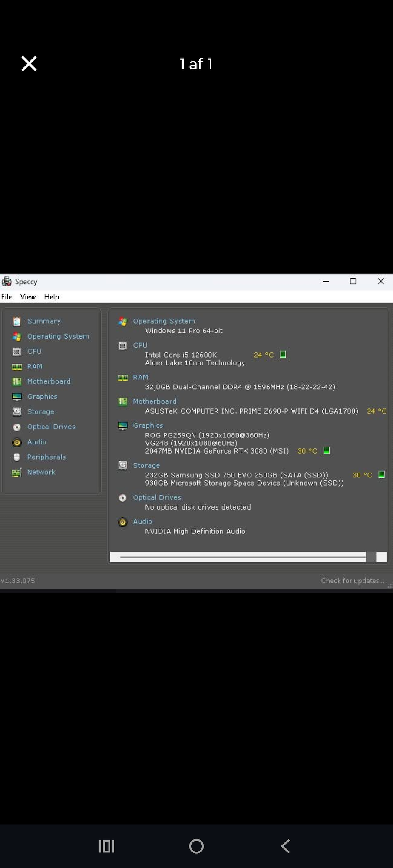Image resolution: width=393 pixels, height=868 pixels.
Task: Click the green SSD temperature indicator square
Action: 382,475
